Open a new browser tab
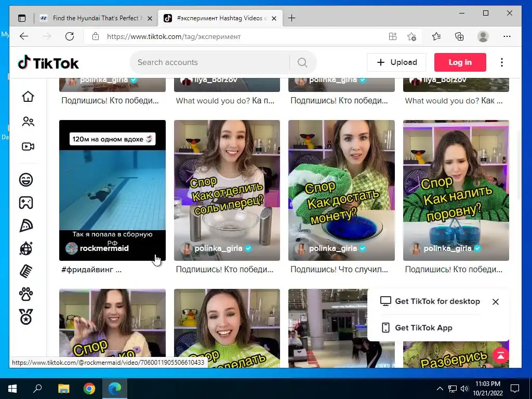This screenshot has width=532, height=399. pos(291,18)
